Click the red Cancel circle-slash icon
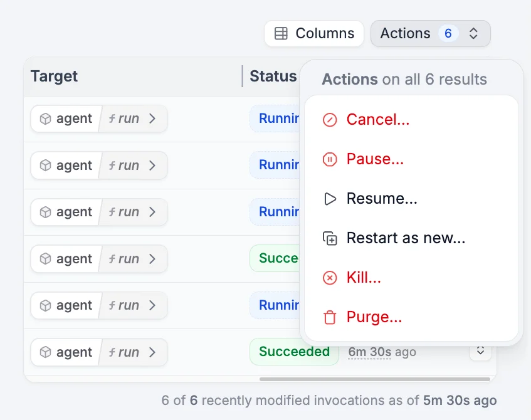 click(x=330, y=120)
